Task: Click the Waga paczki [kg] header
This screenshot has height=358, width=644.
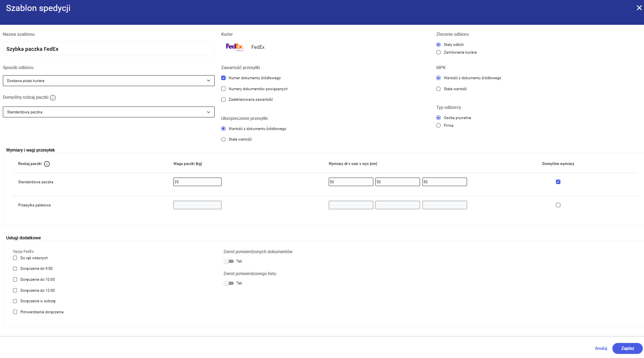Action: (x=187, y=164)
